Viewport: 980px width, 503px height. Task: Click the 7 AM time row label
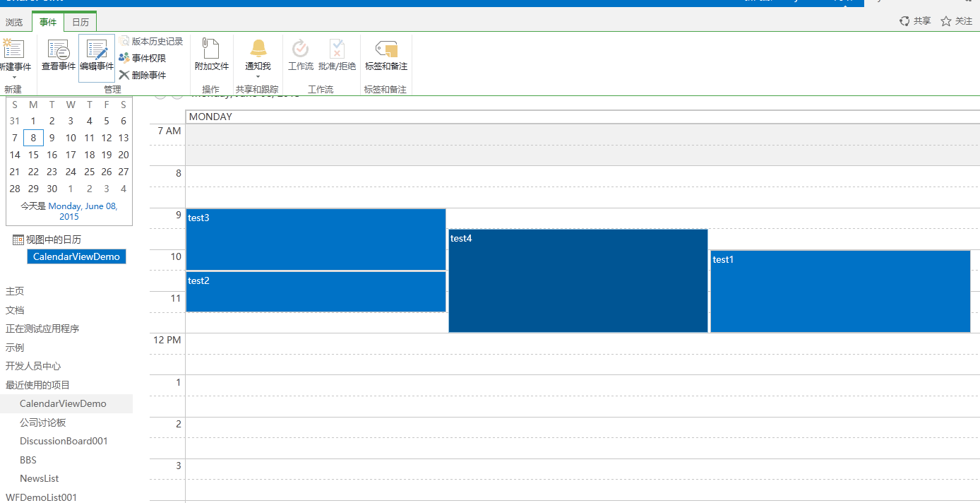tap(169, 131)
